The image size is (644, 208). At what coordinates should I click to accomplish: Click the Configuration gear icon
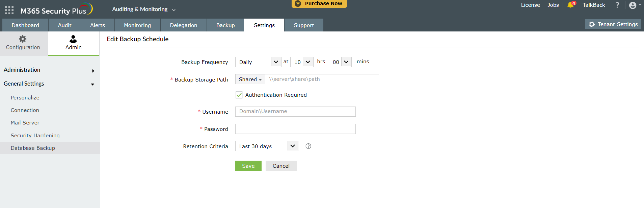click(23, 39)
